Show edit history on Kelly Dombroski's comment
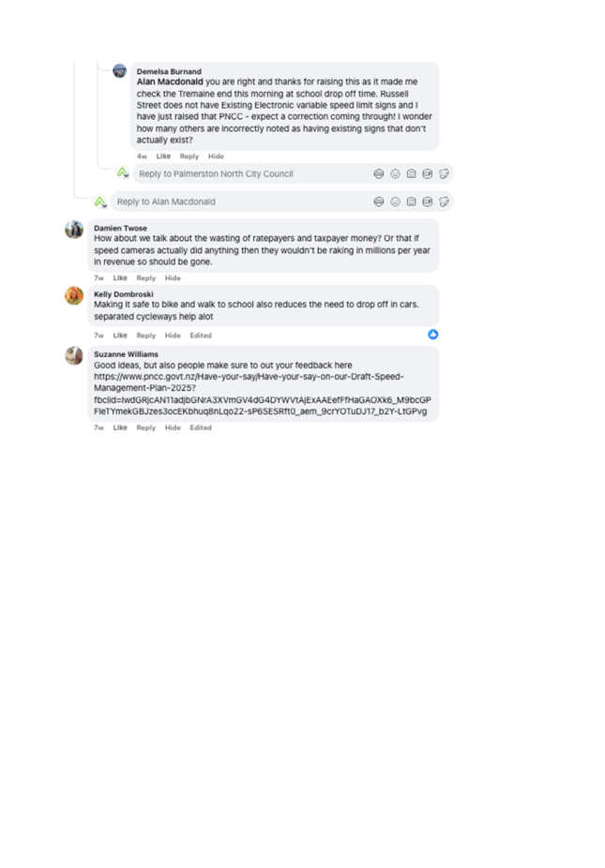 (201, 336)
